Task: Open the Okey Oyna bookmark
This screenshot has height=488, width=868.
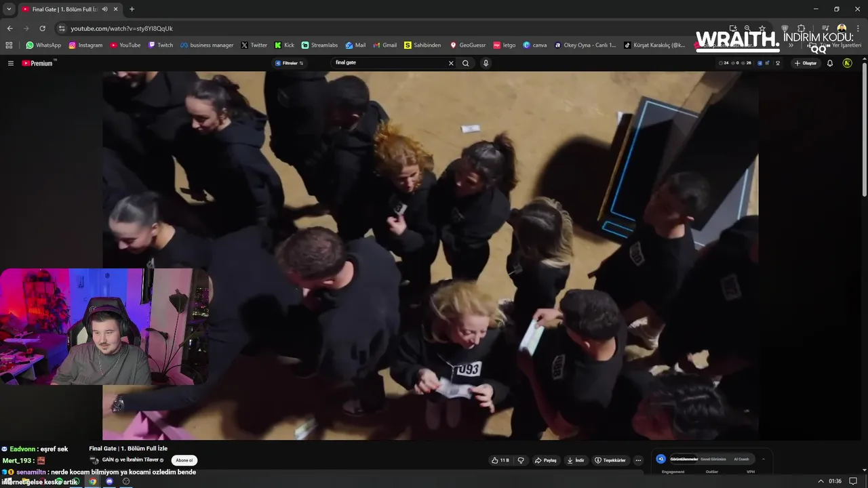Action: click(x=585, y=45)
